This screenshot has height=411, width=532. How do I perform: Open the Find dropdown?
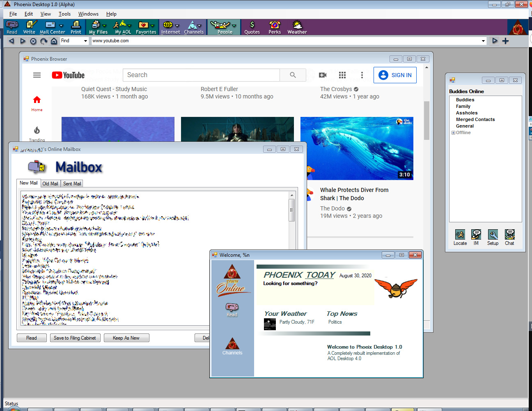(85, 41)
